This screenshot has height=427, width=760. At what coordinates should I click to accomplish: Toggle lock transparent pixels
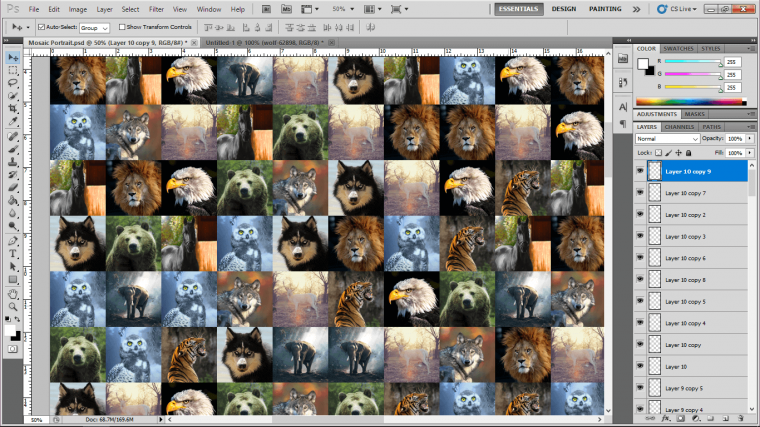(658, 153)
